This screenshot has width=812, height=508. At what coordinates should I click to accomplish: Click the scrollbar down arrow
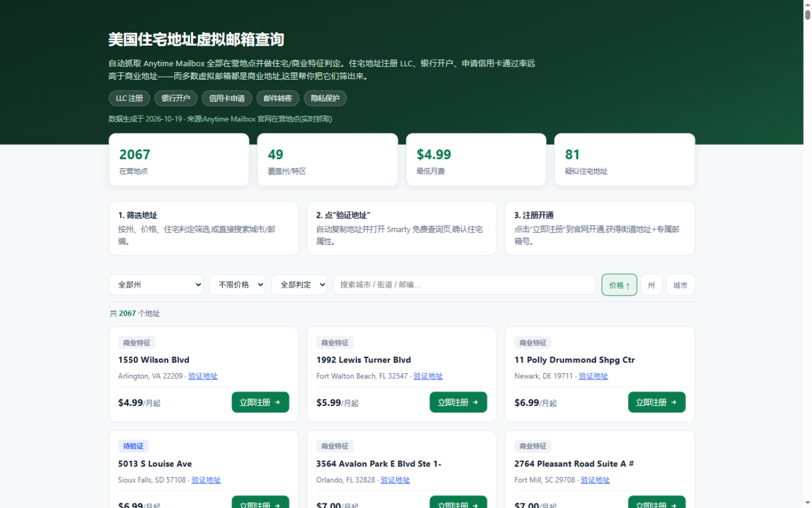807,503
